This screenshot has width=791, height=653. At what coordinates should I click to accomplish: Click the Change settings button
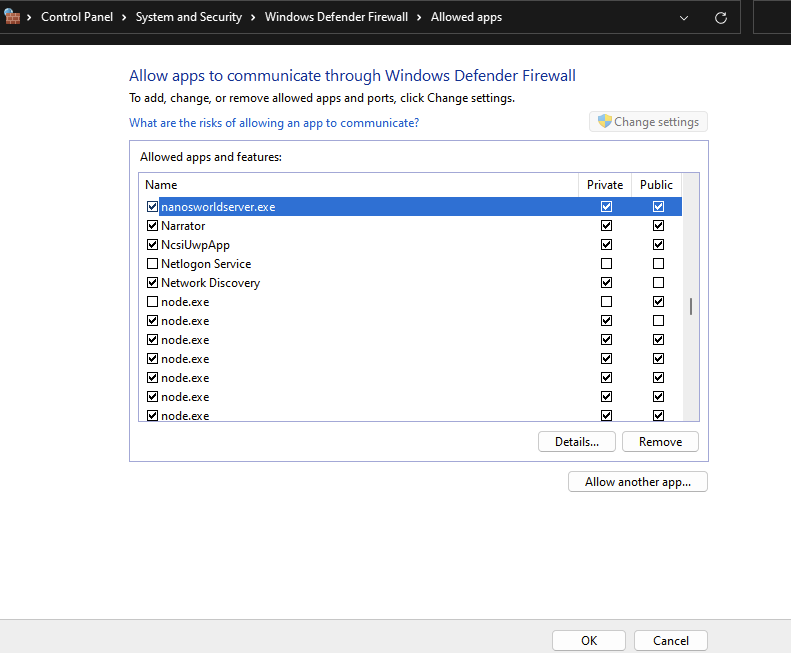click(x=648, y=122)
